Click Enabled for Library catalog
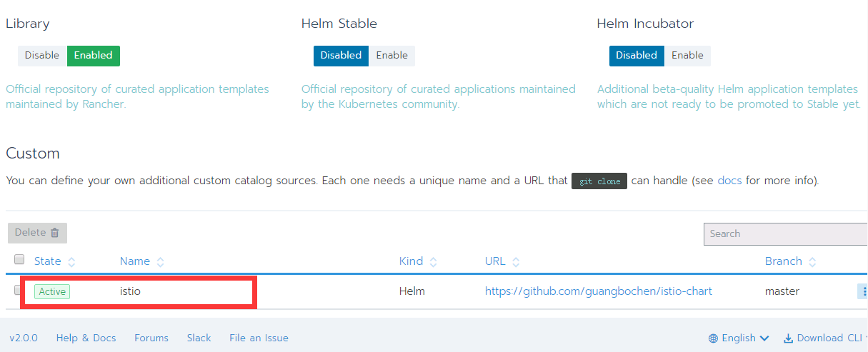The image size is (868, 352). coord(94,56)
